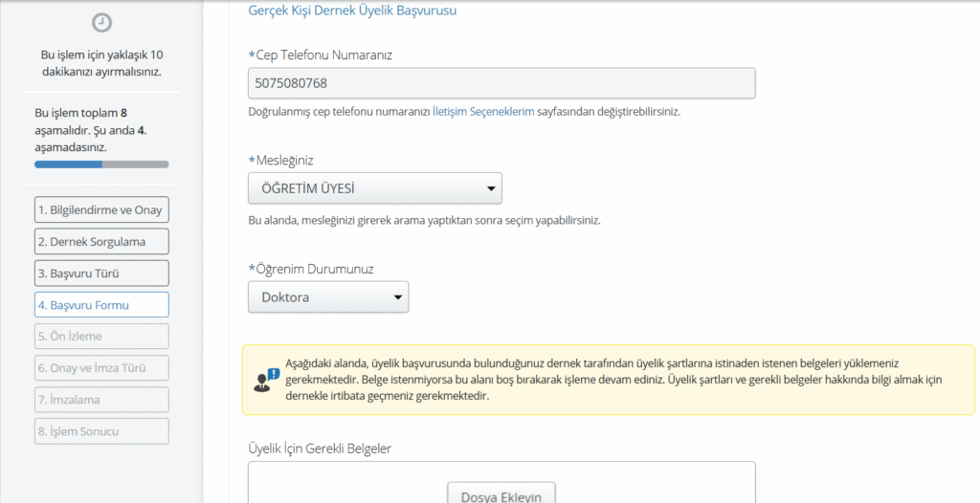Screen dimensions: 980x503
Task: Expand the Mesleğiniz dropdown showing ÖĞRETİM ÜYESİ
Action: click(x=374, y=188)
